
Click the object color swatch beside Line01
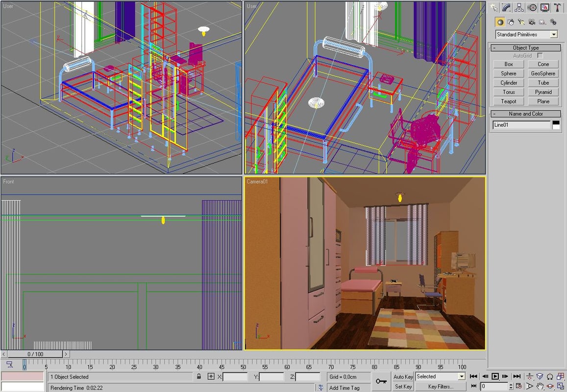tap(557, 125)
